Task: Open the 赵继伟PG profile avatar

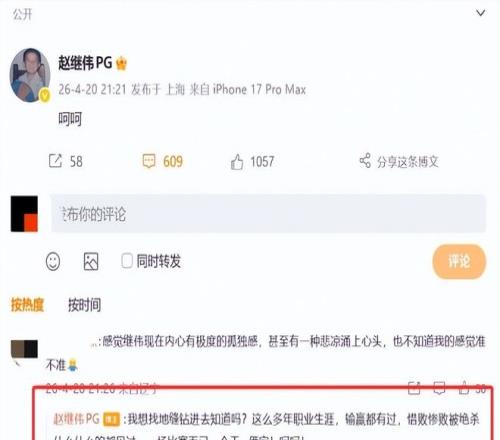Action: (x=30, y=75)
